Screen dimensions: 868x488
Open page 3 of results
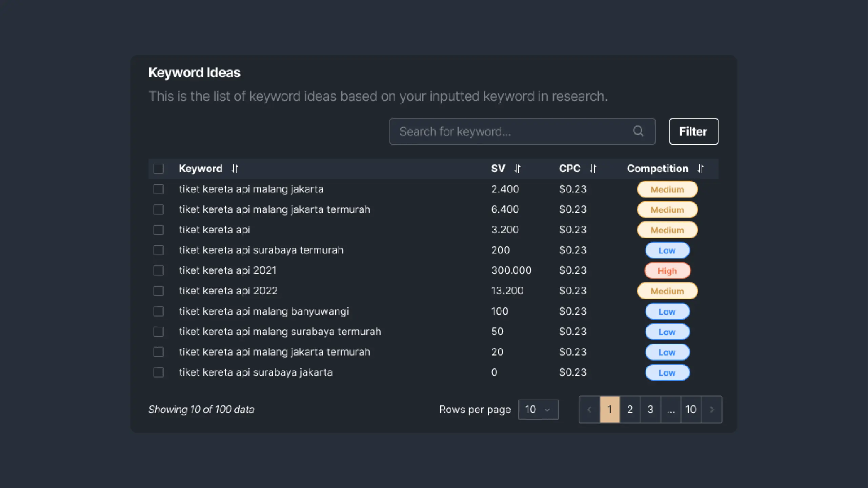click(x=650, y=409)
